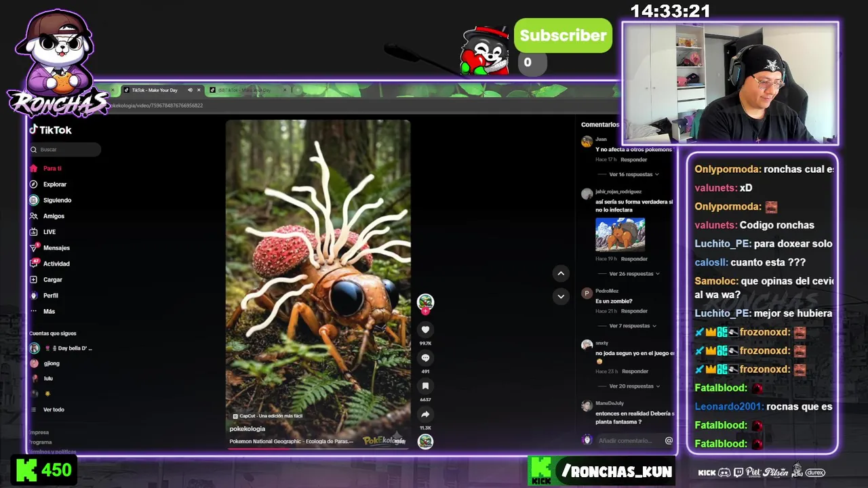Click the Twitch icon in sponsor bar
The width and height of the screenshot is (868, 488).
pos(738,472)
